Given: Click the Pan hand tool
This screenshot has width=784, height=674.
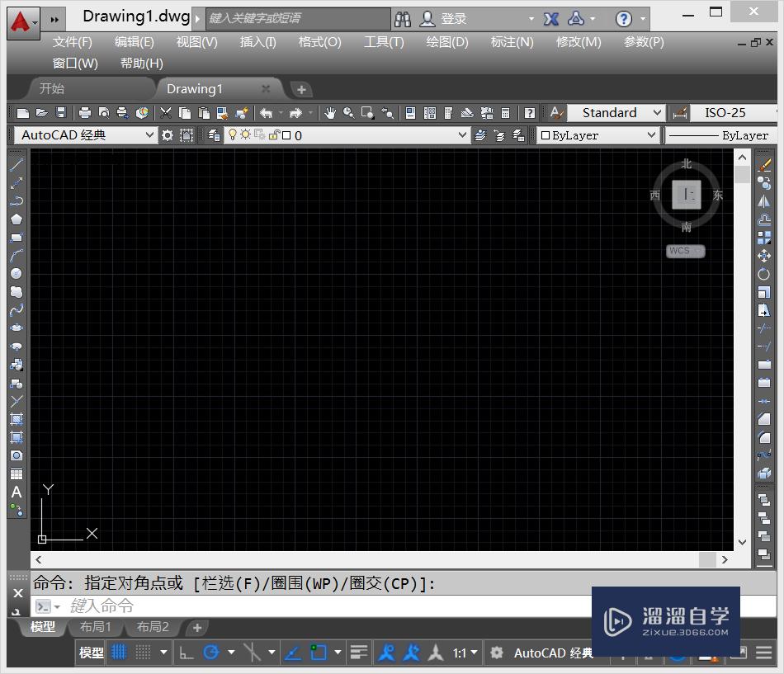Looking at the screenshot, I should tap(330, 113).
